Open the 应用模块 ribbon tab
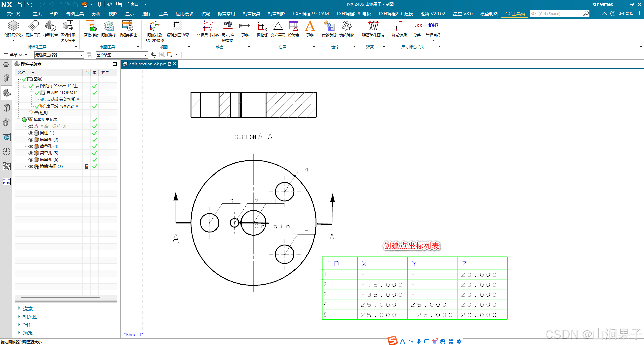 tap(184, 14)
